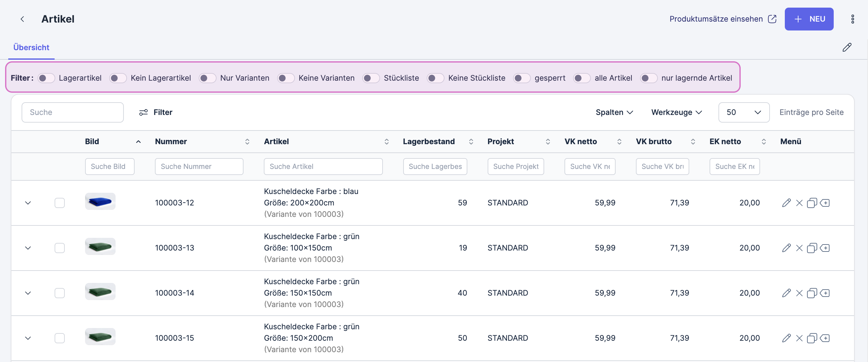Image resolution: width=868 pixels, height=362 pixels.
Task: Switch to the Übersicht tab
Action: 31,48
